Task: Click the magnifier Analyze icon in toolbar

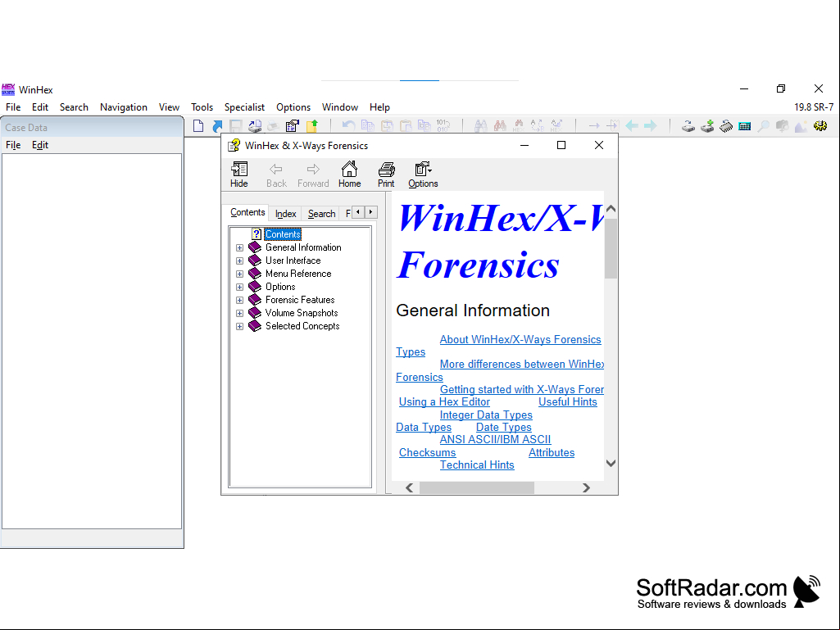Action: pos(764,126)
